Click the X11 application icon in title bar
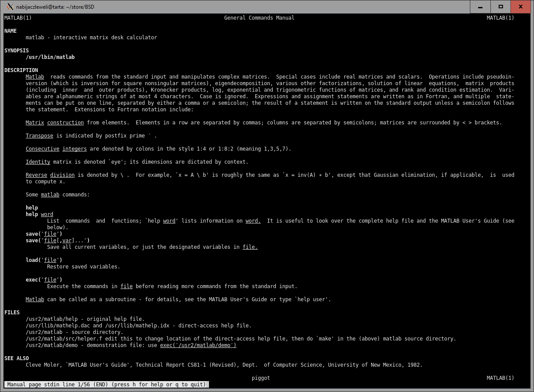This screenshot has height=392, width=534. click(10, 7)
